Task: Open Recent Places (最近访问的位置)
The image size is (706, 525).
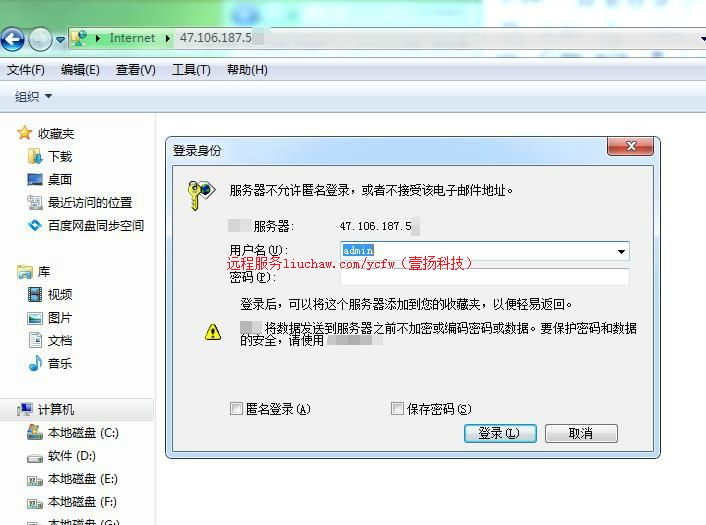Action: click(89, 202)
